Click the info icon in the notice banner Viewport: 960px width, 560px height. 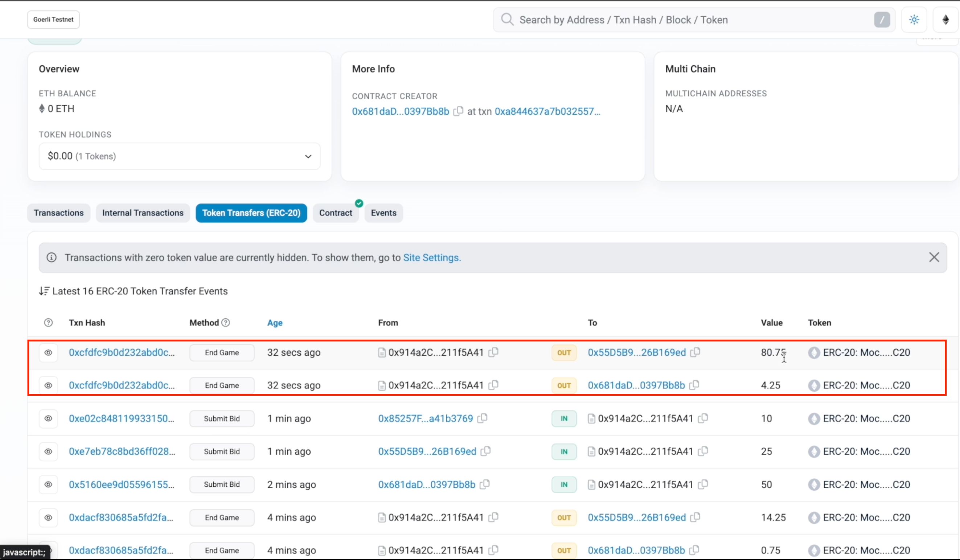click(x=52, y=258)
